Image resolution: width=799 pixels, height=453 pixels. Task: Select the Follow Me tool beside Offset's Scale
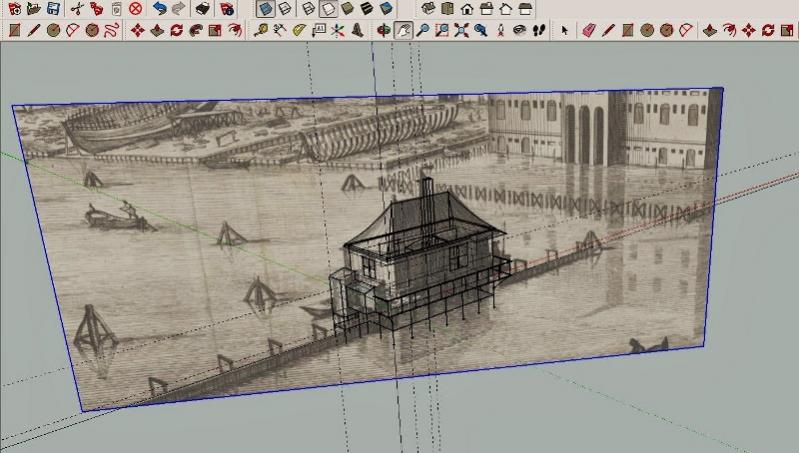click(196, 30)
